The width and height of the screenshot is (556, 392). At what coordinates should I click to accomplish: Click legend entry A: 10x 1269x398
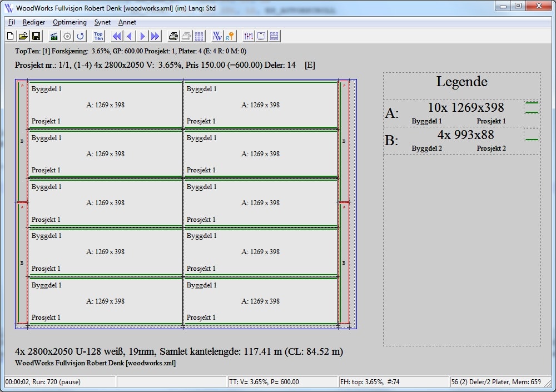click(x=461, y=113)
